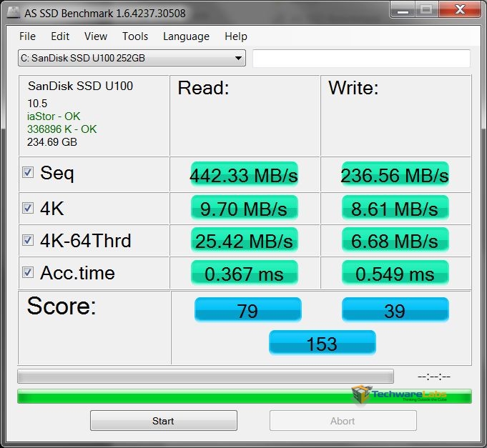Close the AS SSD Benchmark window
The height and width of the screenshot is (448, 487).
pyautogui.click(x=460, y=10)
